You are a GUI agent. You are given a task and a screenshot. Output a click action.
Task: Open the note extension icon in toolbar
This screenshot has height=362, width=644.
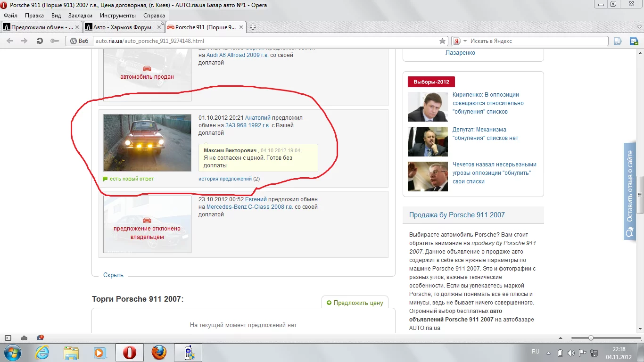(x=618, y=41)
